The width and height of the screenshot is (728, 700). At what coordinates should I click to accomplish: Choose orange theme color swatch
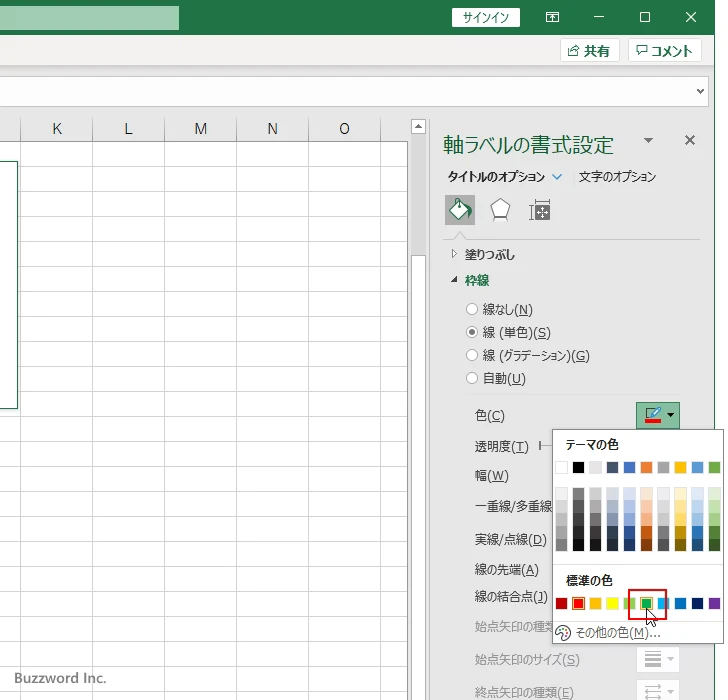pyautogui.click(x=646, y=467)
